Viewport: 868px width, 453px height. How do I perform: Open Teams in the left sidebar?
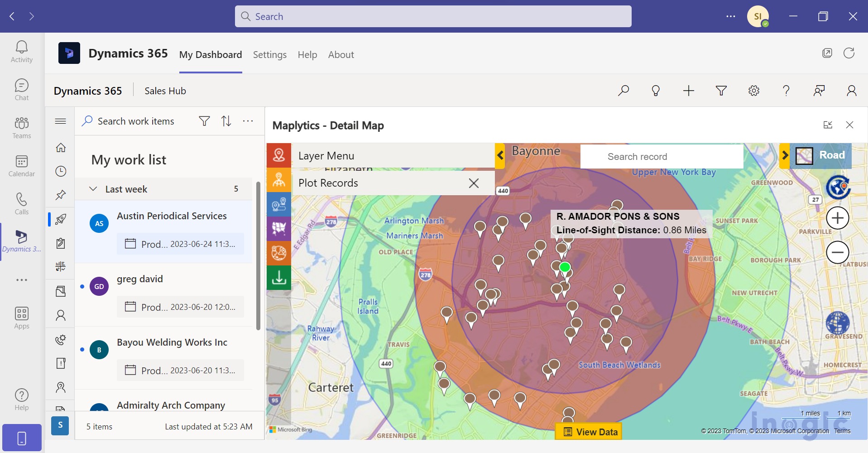coord(22,127)
